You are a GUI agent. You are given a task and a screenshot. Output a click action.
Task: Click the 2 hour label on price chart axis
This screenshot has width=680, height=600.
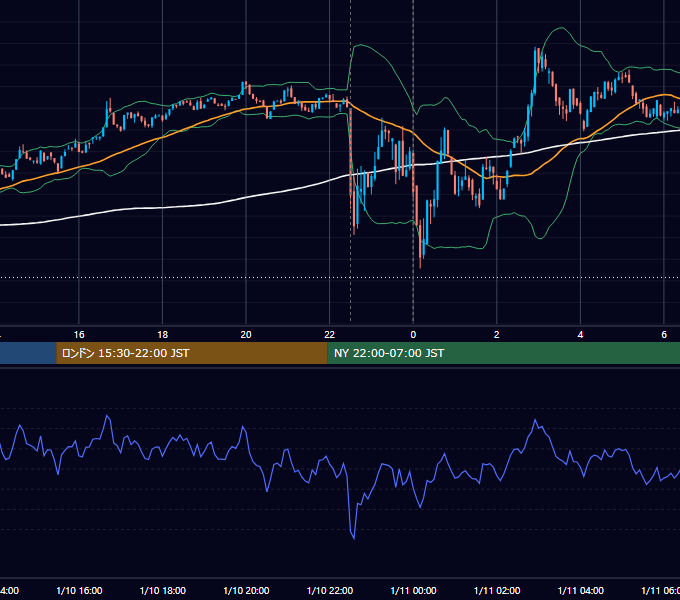click(x=497, y=335)
